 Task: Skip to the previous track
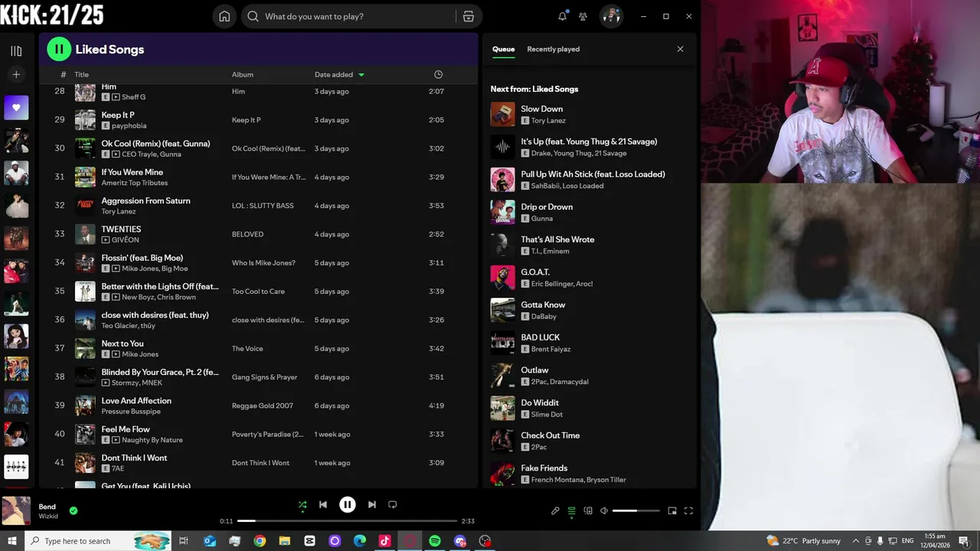point(323,504)
